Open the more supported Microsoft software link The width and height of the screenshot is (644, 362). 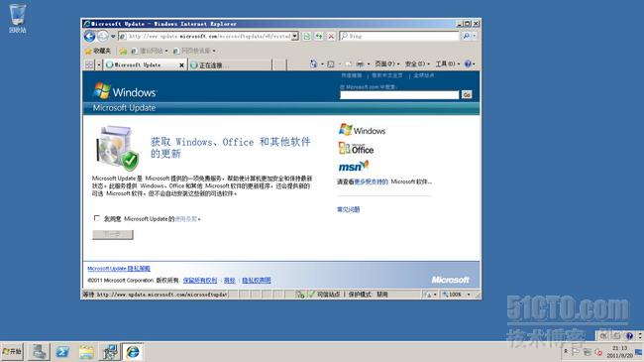click(x=372, y=181)
